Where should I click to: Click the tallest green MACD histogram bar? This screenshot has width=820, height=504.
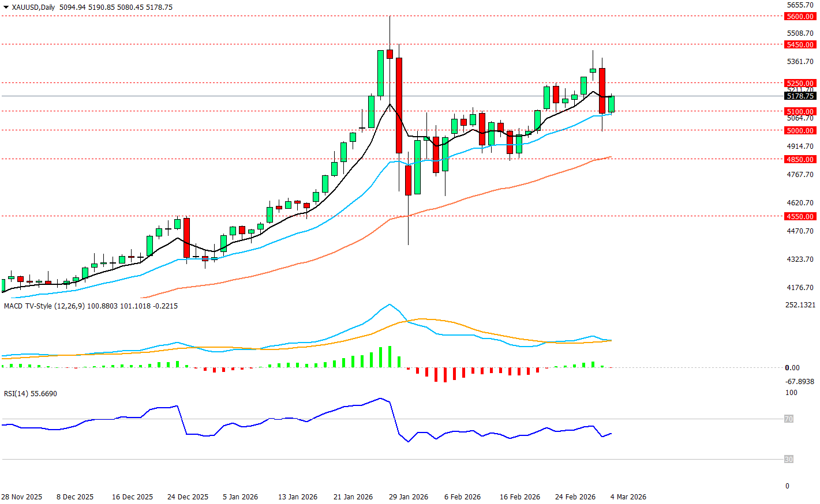coord(390,356)
